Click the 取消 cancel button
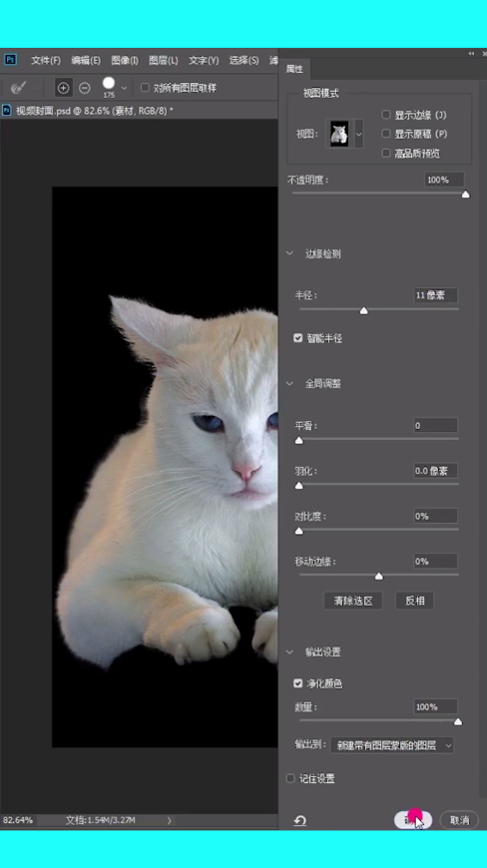Viewport: 487px width, 868px height. tap(459, 820)
